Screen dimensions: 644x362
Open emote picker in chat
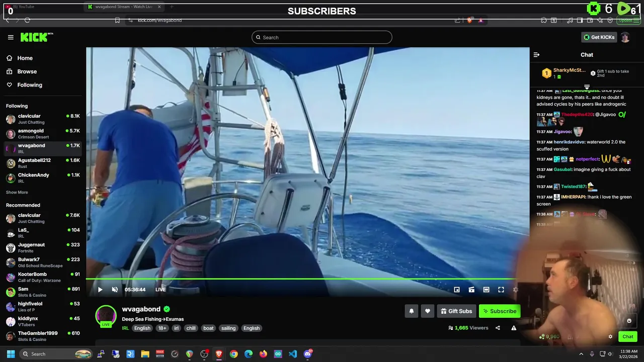[629, 321]
